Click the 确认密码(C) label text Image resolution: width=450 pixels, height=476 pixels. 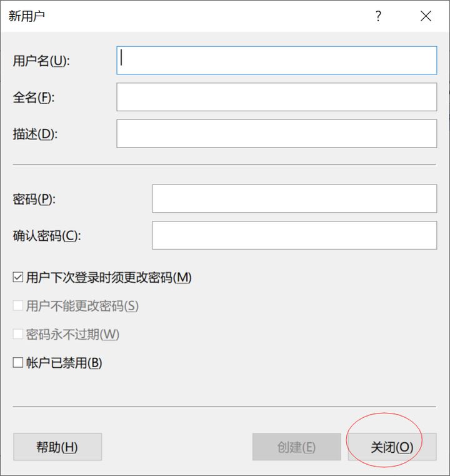(47, 236)
